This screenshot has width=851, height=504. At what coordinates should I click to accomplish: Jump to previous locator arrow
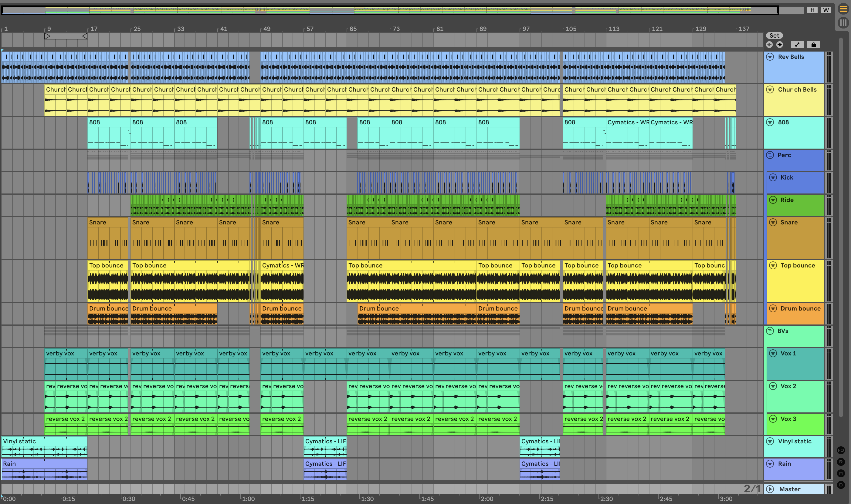click(x=770, y=45)
